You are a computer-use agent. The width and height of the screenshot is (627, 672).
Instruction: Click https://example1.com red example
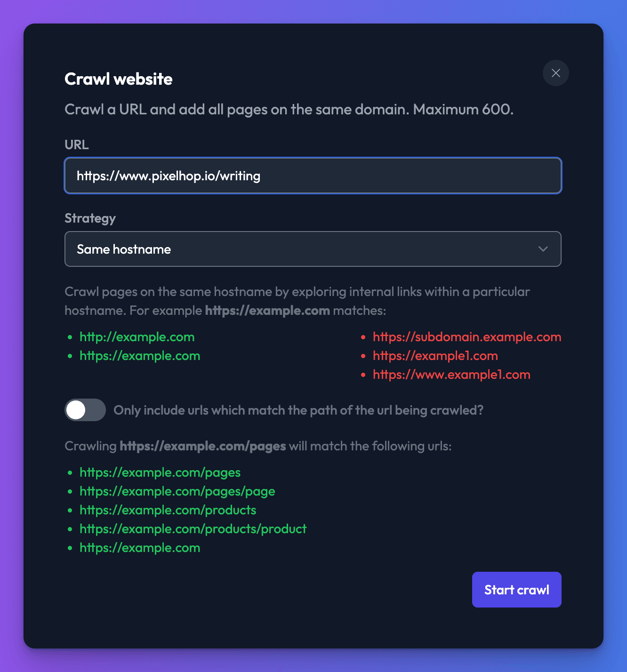(435, 356)
